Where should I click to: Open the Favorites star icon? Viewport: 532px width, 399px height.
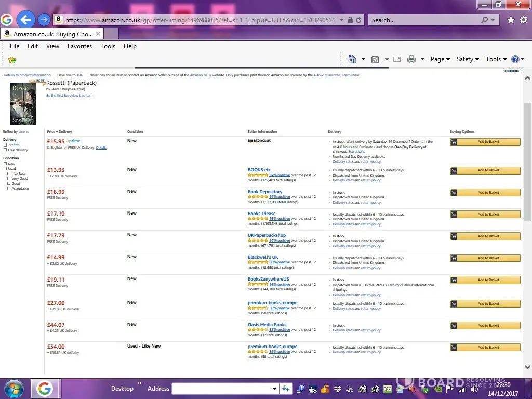[x=511, y=20]
